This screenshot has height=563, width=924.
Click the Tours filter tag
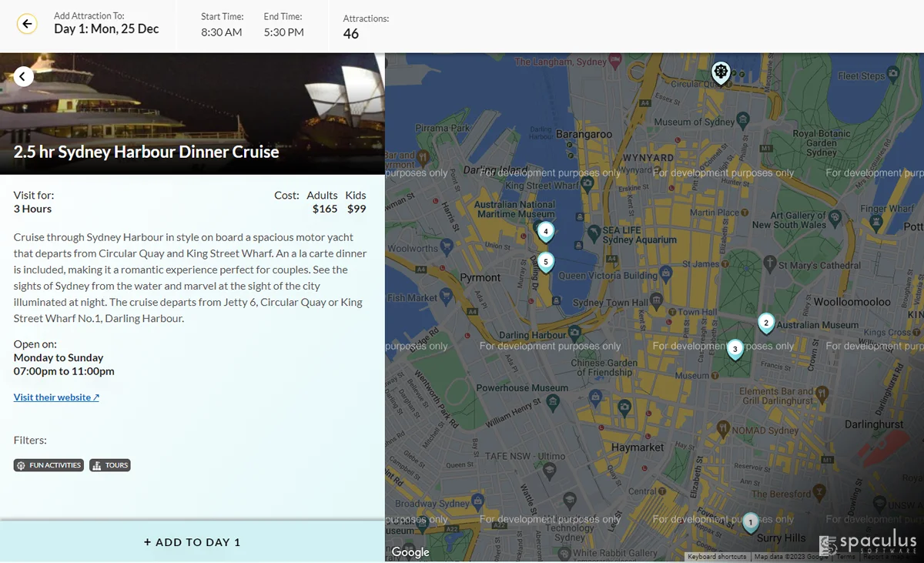coord(110,465)
